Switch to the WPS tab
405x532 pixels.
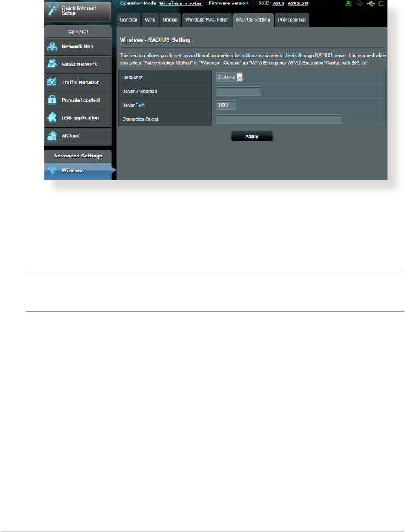coord(150,20)
